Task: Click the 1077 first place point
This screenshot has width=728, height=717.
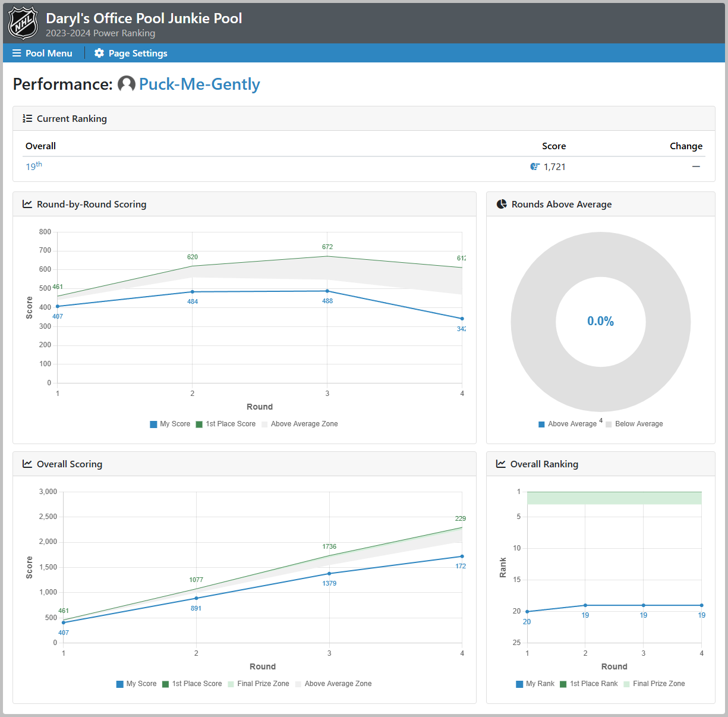Action: coord(196,589)
